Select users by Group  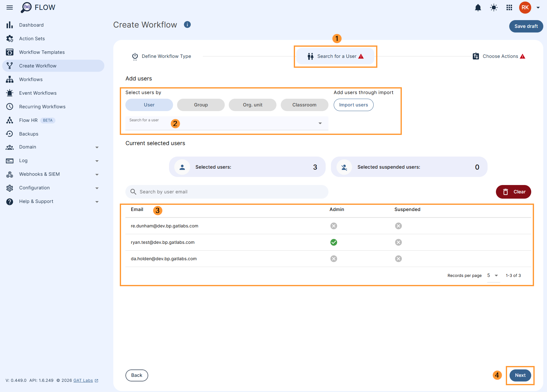pos(201,105)
